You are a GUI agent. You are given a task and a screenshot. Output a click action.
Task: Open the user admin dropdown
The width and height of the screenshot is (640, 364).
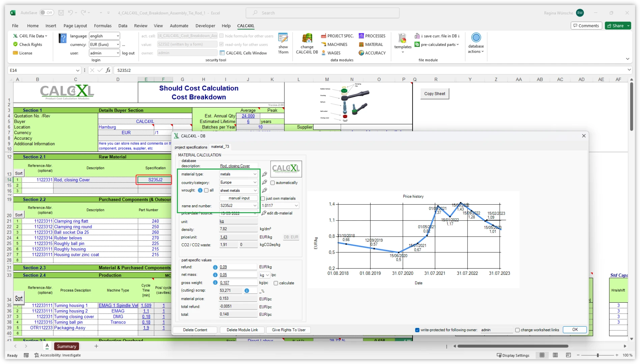click(x=104, y=53)
